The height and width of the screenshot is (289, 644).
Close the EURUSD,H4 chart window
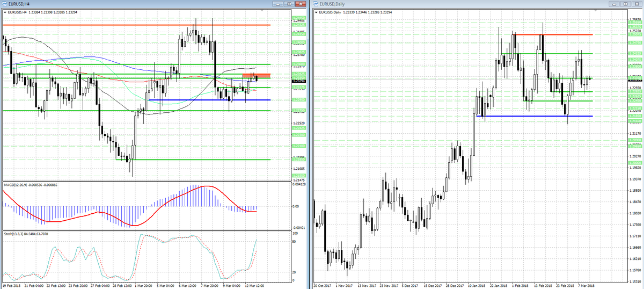[x=301, y=4]
